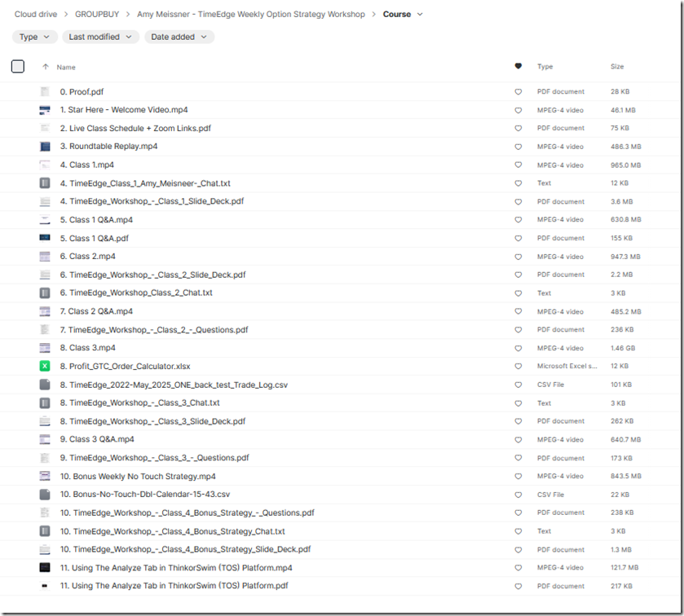Navigate to Cloud drive in breadcrumb
This screenshot has width=684, height=616.
coord(36,15)
